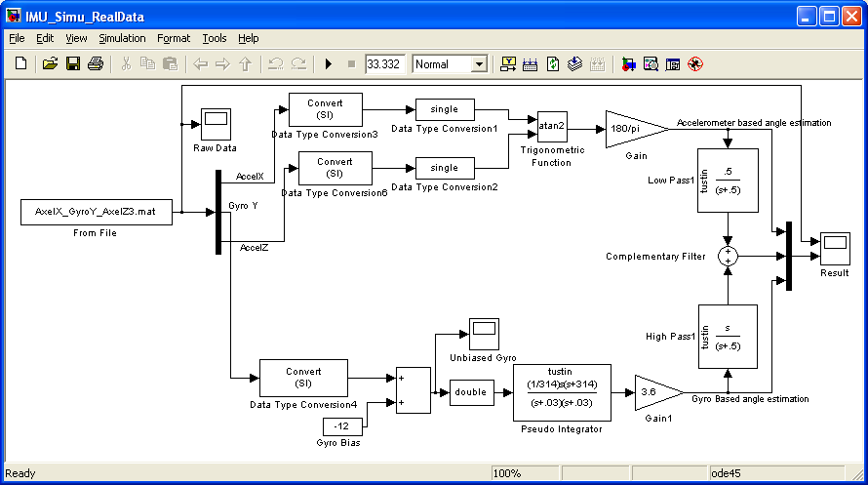Viewport: 868px width, 485px height.
Task: Print the model using printer icon
Action: [x=96, y=63]
